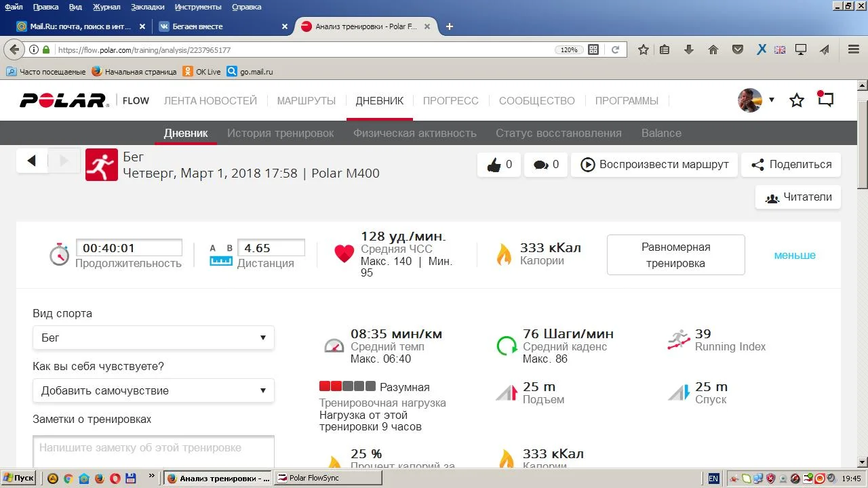Viewport: 868px width, 488px height.
Task: Click the blue X extension icon
Action: [x=762, y=49]
